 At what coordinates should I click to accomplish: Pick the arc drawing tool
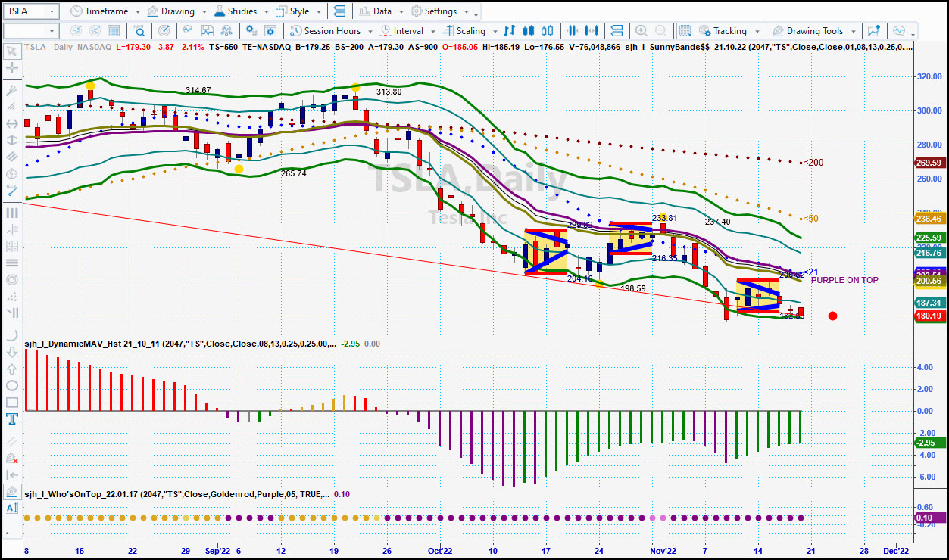[11, 335]
